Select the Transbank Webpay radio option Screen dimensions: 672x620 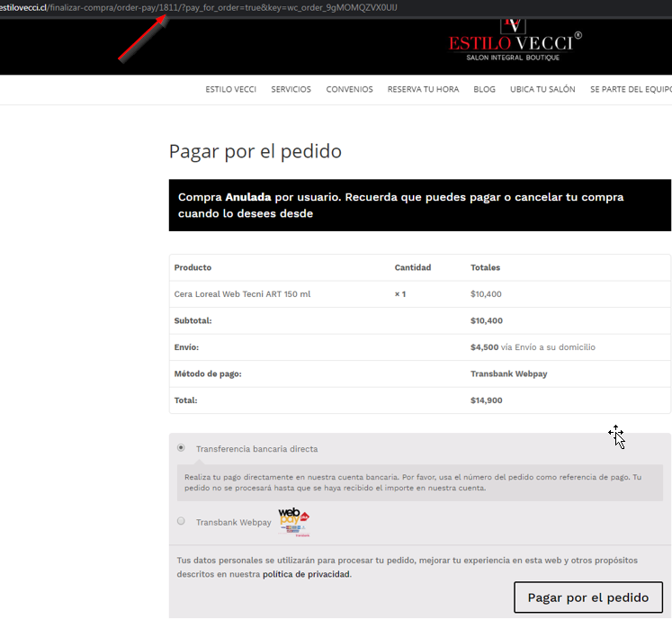[x=181, y=521]
